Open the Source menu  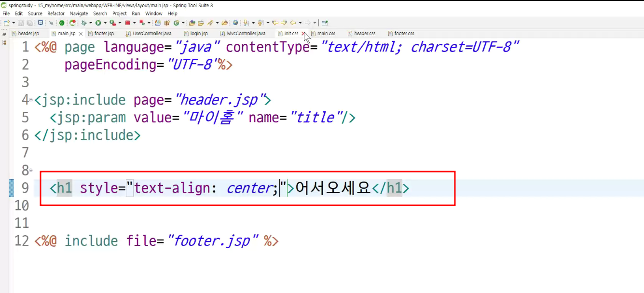35,13
